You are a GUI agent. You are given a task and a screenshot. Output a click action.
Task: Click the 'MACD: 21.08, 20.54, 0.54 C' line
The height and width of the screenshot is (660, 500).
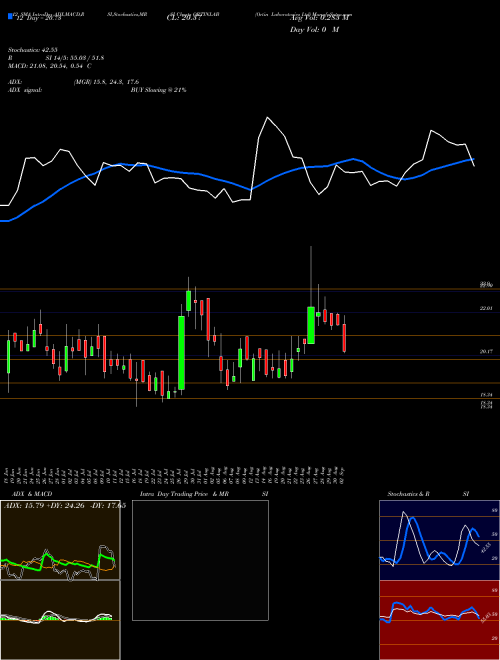(x=50, y=66)
